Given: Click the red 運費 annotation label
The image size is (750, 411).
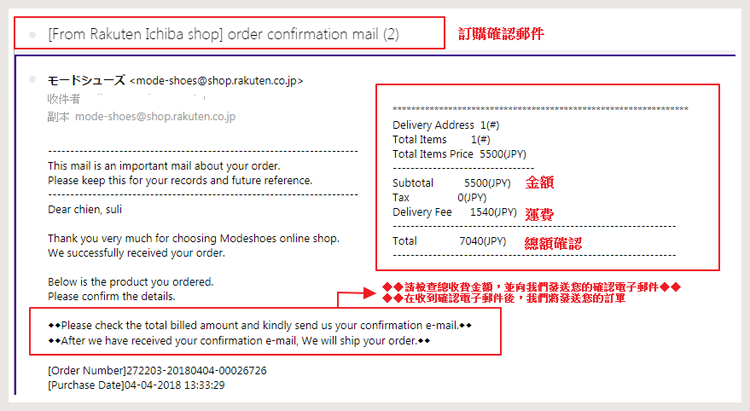Looking at the screenshot, I should [x=539, y=214].
